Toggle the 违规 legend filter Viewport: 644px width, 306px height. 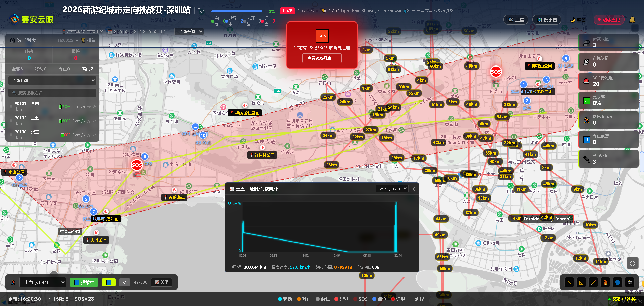pos(398,299)
